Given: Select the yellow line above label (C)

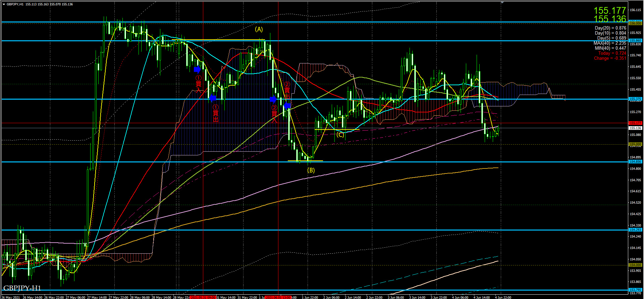Looking at the screenshot, I should click(x=337, y=129).
